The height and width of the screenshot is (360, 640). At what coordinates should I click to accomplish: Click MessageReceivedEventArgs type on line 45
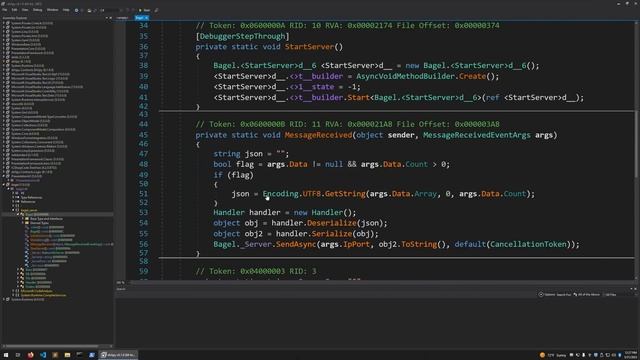476,135
